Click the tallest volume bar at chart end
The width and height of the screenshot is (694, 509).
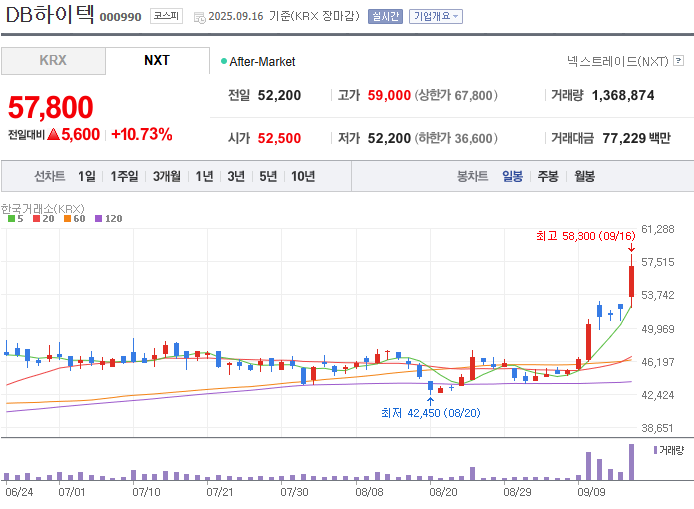632,462
